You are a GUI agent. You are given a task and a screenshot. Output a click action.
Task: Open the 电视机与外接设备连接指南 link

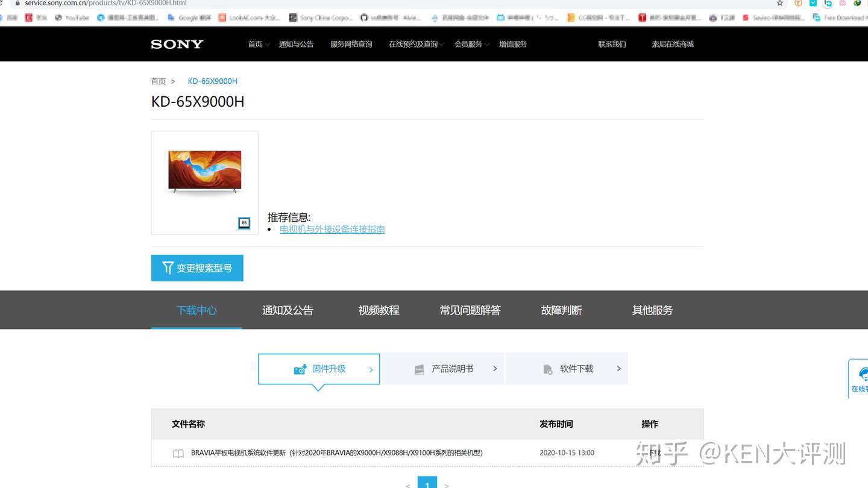pos(332,230)
